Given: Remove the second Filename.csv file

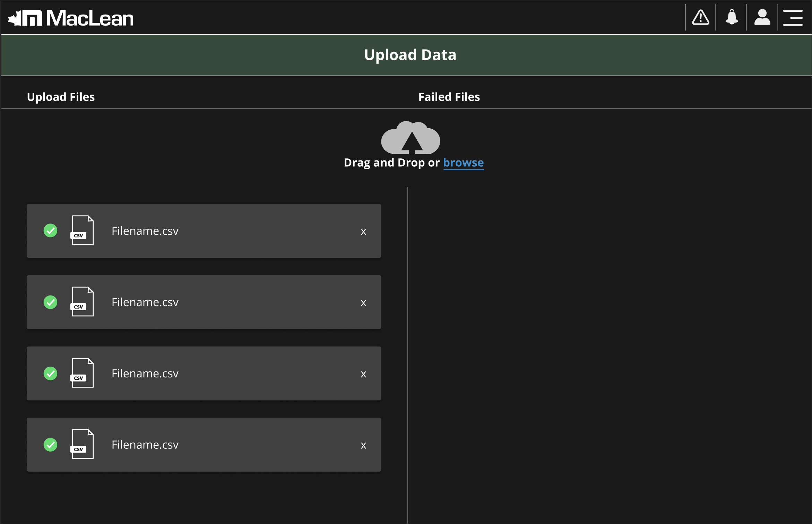Looking at the screenshot, I should coord(363,303).
